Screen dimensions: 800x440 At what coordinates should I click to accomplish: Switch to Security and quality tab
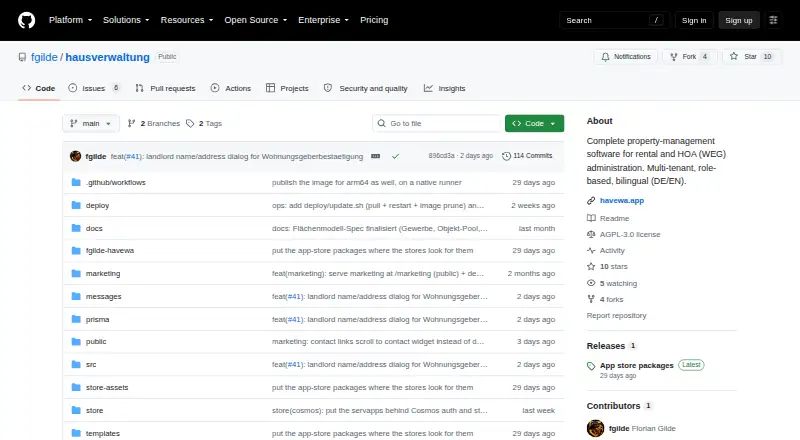pos(366,88)
